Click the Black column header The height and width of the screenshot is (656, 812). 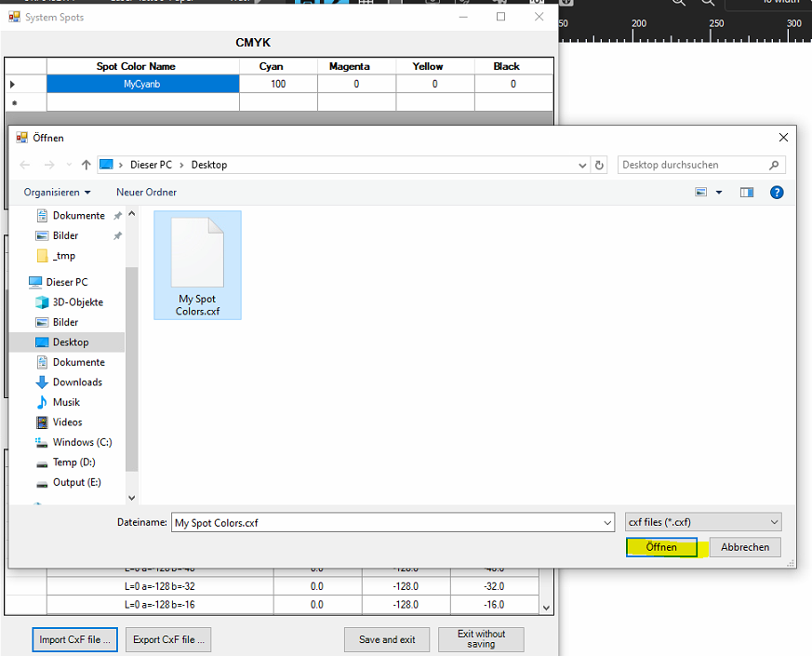click(513, 66)
